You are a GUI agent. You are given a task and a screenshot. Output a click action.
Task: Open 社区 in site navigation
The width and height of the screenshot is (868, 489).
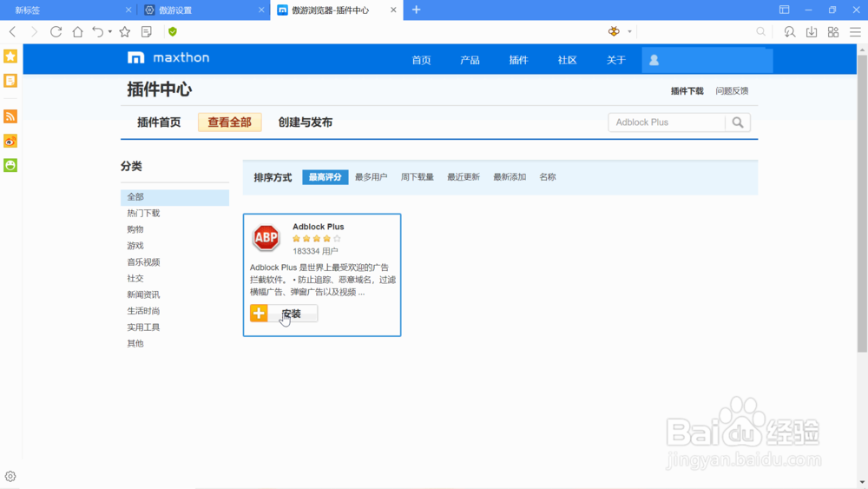(568, 60)
